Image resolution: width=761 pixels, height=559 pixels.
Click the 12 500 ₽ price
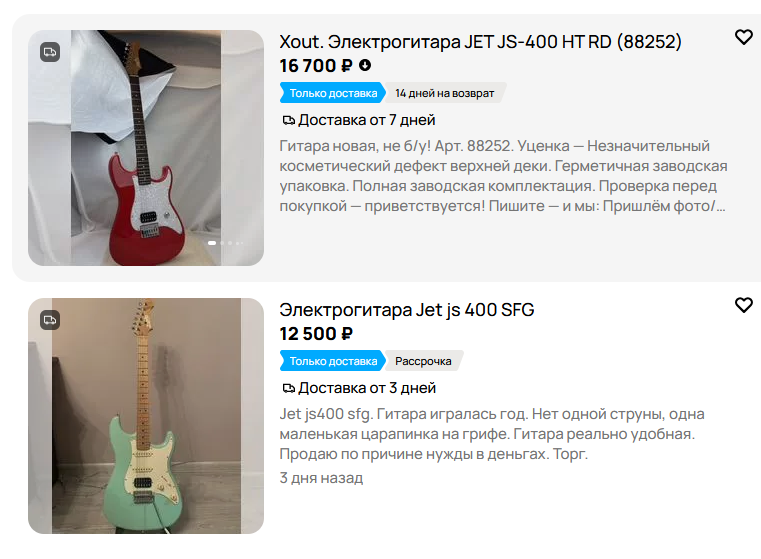click(x=316, y=334)
